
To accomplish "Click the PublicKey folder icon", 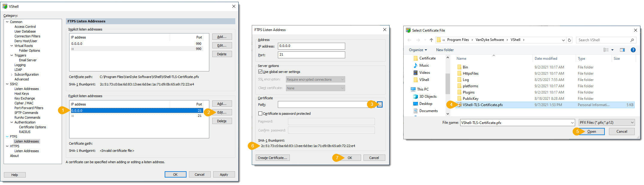I will click(x=459, y=99).
